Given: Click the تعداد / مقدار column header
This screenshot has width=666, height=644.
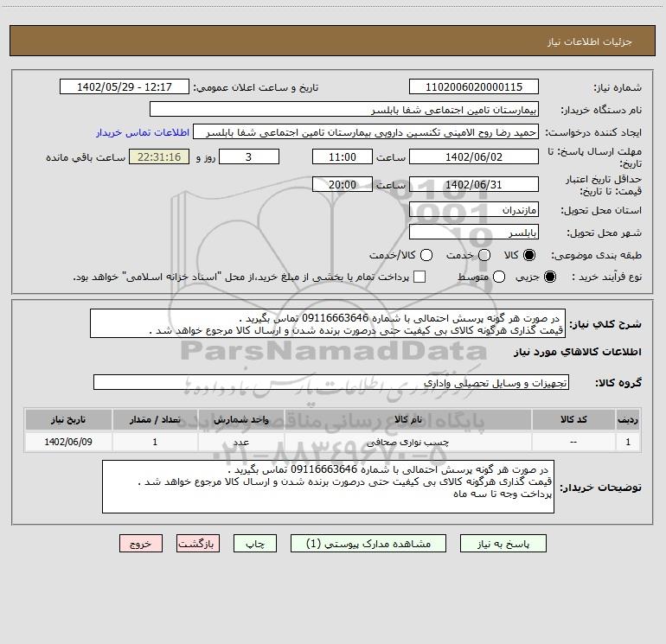Looking at the screenshot, I should point(155,419).
